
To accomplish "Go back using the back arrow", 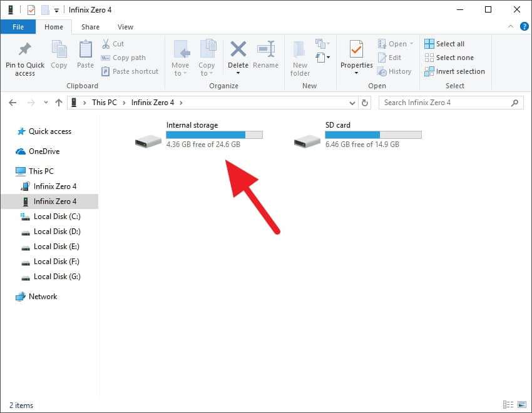I will 13,103.
